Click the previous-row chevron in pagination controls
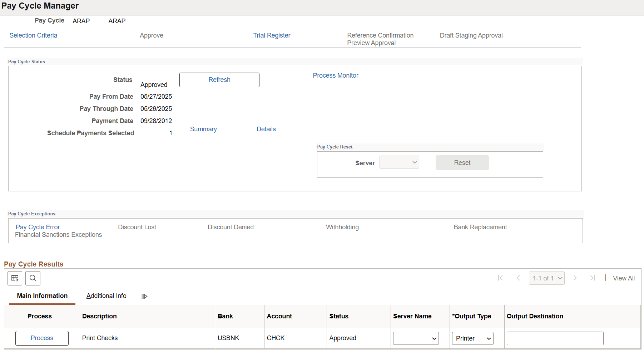This screenshot has width=644, height=352. 518,278
